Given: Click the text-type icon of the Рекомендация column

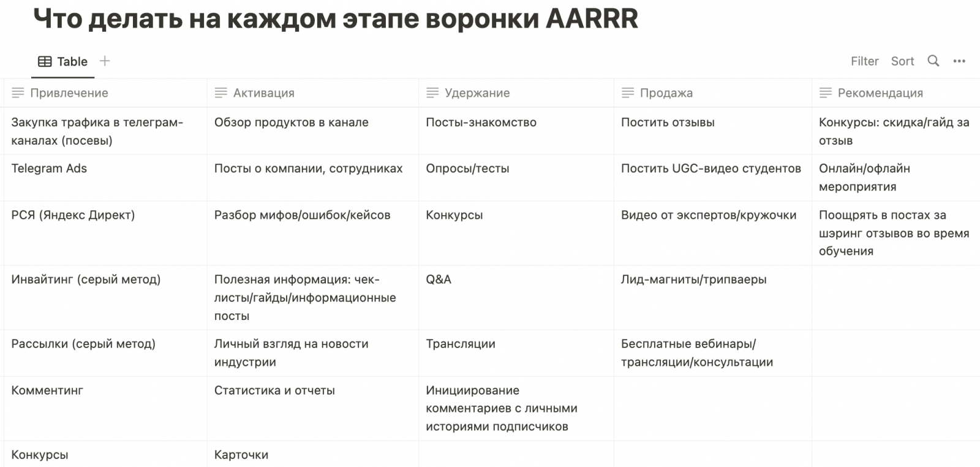Looking at the screenshot, I should pyautogui.click(x=826, y=93).
